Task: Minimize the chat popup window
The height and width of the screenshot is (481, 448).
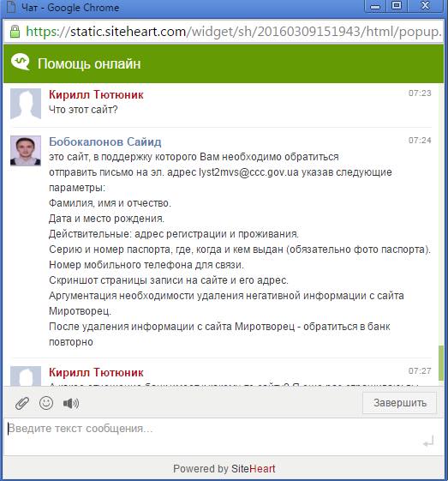Action: coord(375,5)
